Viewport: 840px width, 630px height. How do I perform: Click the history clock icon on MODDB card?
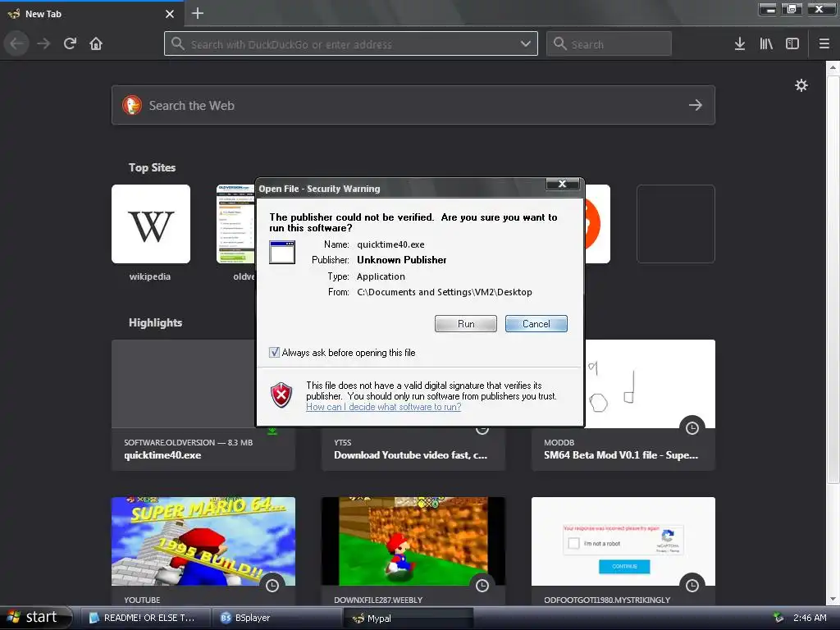point(692,428)
